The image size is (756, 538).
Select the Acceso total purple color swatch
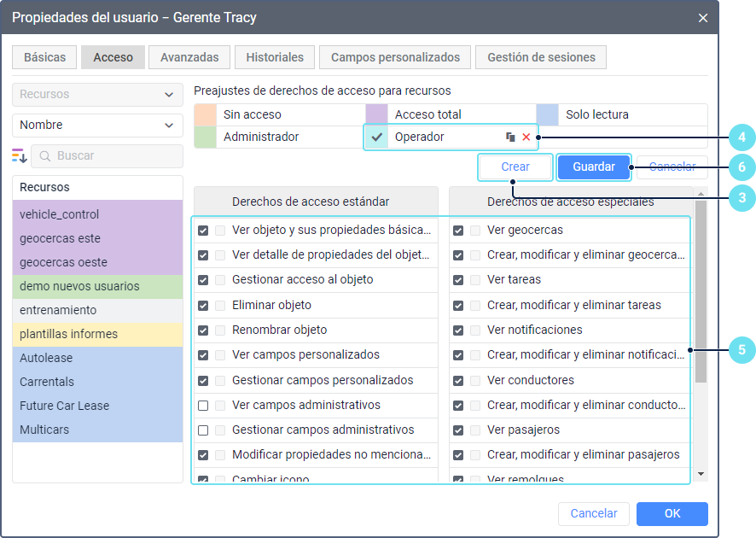(x=376, y=114)
